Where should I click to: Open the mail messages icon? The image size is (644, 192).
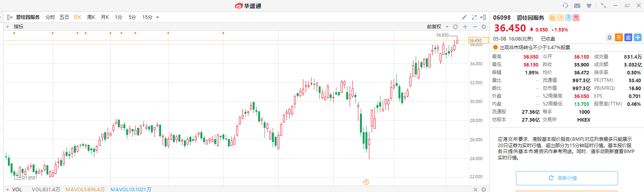click(x=577, y=6)
